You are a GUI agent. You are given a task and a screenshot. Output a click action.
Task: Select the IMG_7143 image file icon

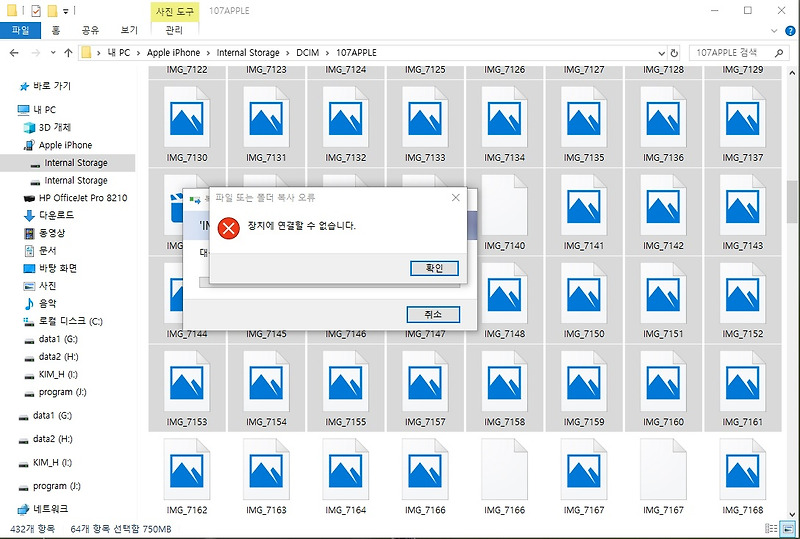click(742, 205)
